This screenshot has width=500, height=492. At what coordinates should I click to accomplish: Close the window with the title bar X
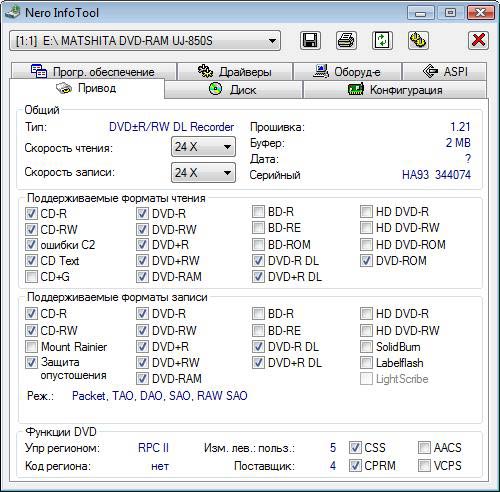pos(480,13)
